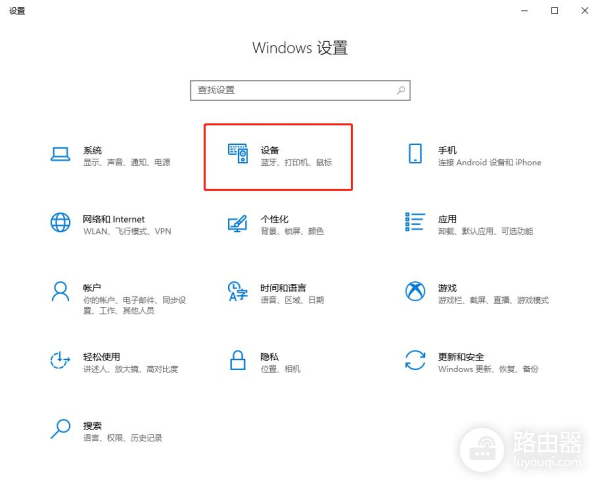Image resolution: width=600 pixels, height=490 pixels.
Task: Open the 设备 settings title
Action: [x=270, y=150]
